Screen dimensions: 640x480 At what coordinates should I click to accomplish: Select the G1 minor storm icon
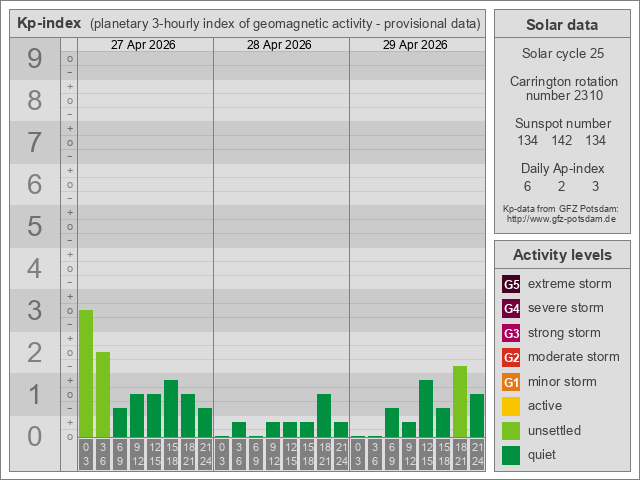pos(511,382)
